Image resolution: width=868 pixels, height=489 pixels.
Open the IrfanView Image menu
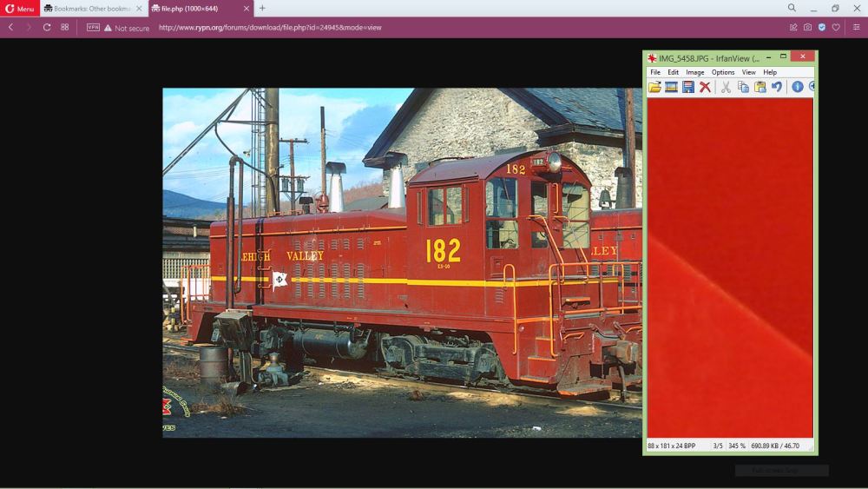(x=695, y=73)
